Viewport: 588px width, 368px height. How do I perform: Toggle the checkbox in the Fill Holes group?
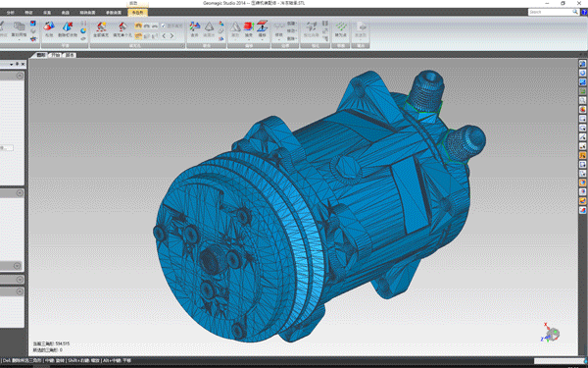[x=163, y=26]
